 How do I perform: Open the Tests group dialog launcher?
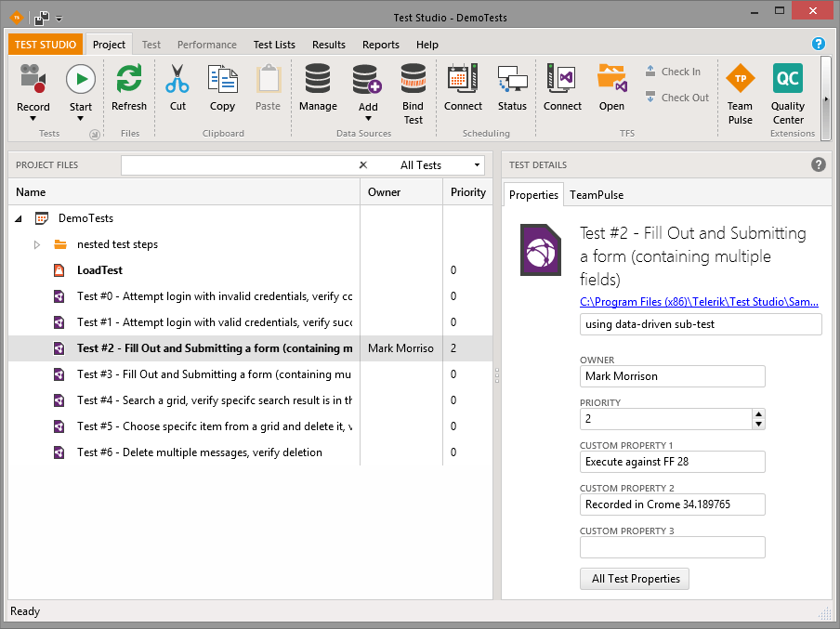click(x=94, y=135)
